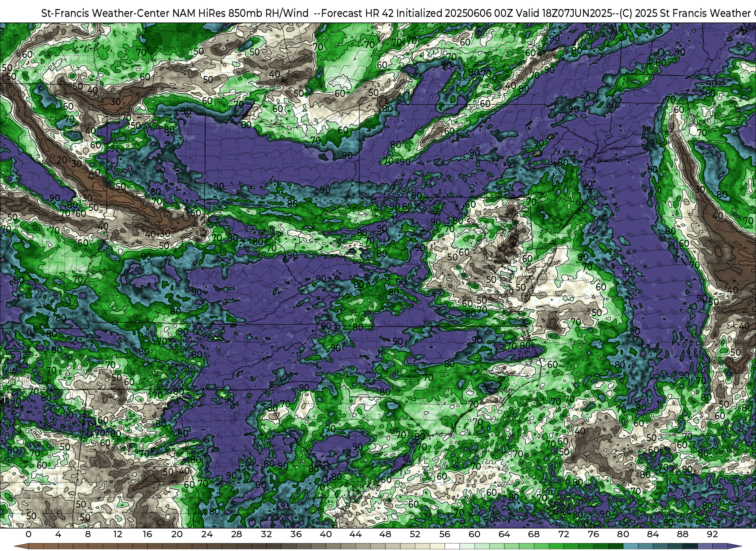
Task: Click the '80' tick label on the legend
Action: click(623, 534)
